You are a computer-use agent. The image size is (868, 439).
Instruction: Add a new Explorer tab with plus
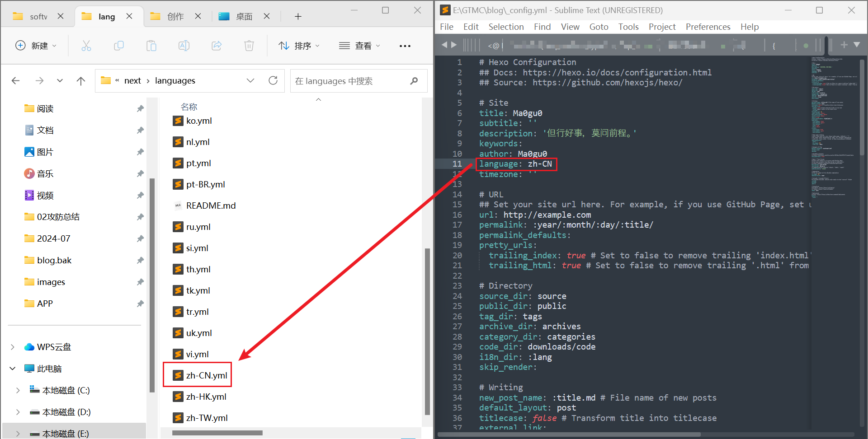coord(298,17)
